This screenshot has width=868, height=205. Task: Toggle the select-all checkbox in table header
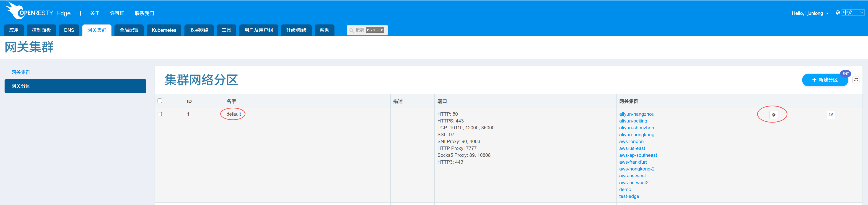(x=160, y=101)
